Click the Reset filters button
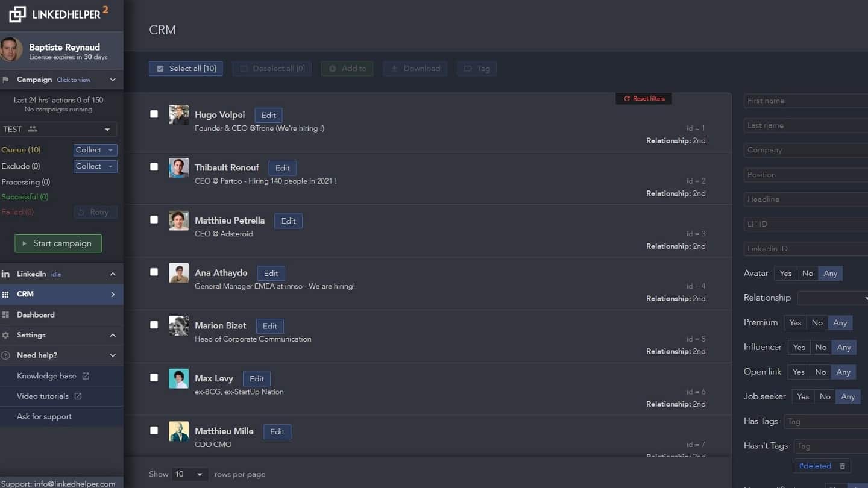 pos(644,98)
